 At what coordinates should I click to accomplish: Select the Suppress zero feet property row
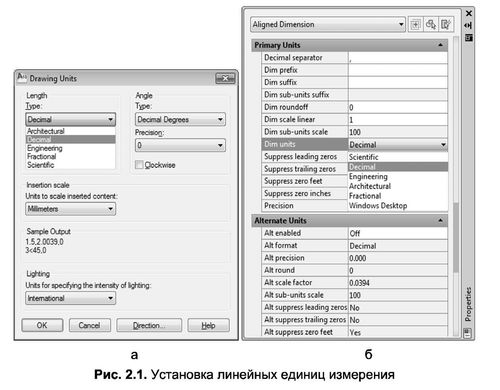point(305,181)
